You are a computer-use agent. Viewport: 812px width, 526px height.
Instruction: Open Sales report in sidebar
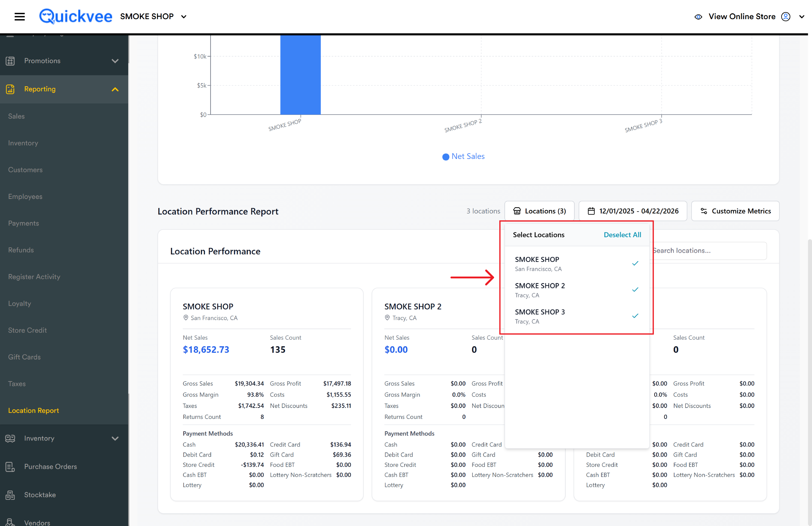tap(16, 116)
